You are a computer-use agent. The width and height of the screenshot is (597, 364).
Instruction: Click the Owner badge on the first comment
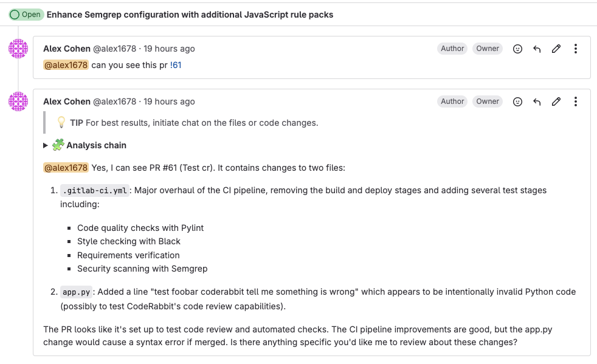[x=488, y=49]
